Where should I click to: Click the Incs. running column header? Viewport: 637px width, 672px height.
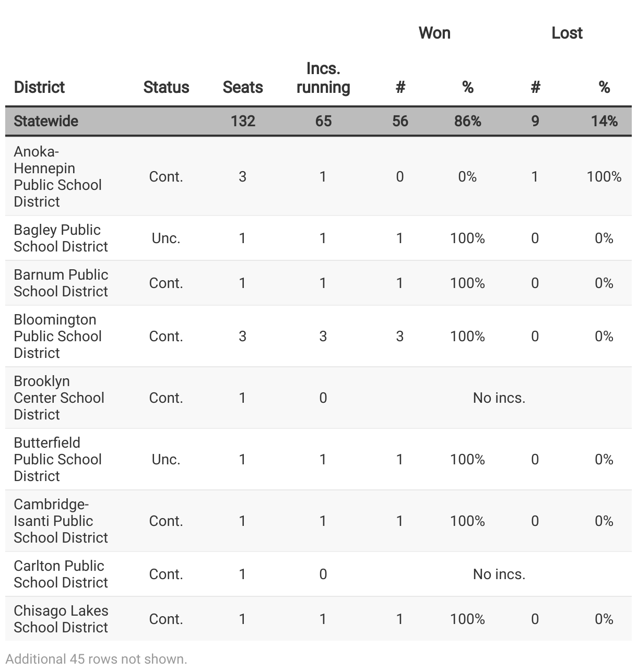(323, 78)
